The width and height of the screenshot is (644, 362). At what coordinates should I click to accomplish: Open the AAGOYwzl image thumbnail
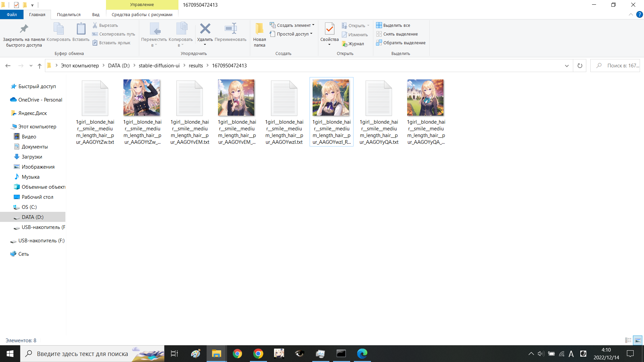331,98
